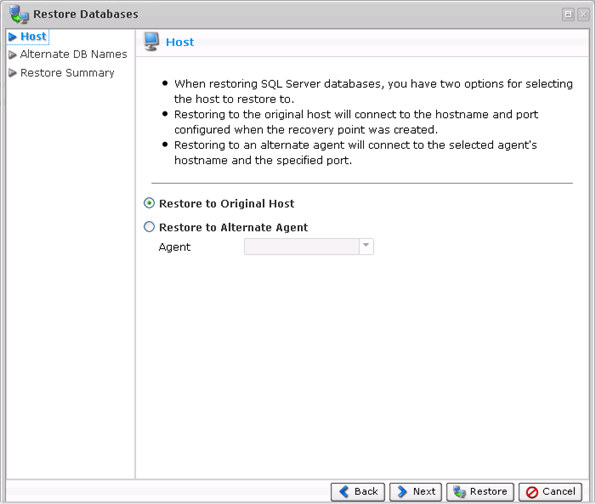This screenshot has height=504, width=595.
Task: Click the Restore to Alternate Agent label
Action: pyautogui.click(x=233, y=227)
